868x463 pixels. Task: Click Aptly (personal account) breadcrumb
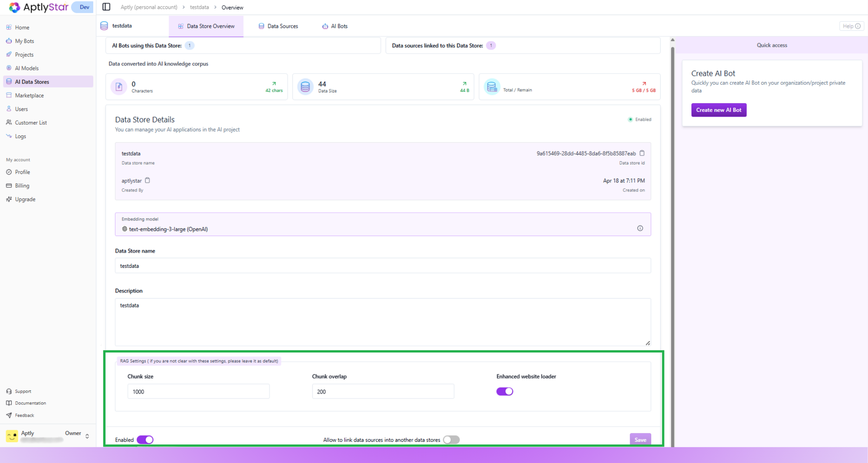click(x=149, y=7)
